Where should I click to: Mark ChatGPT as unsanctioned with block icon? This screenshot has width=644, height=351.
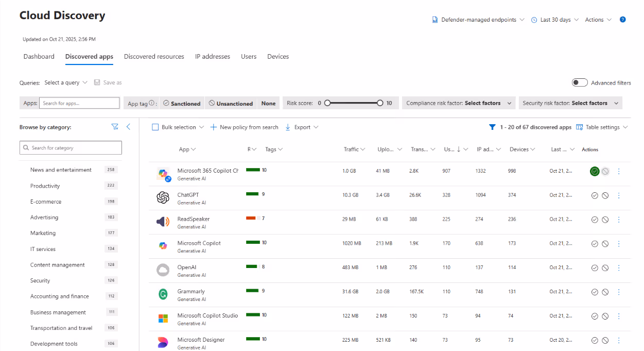(605, 195)
